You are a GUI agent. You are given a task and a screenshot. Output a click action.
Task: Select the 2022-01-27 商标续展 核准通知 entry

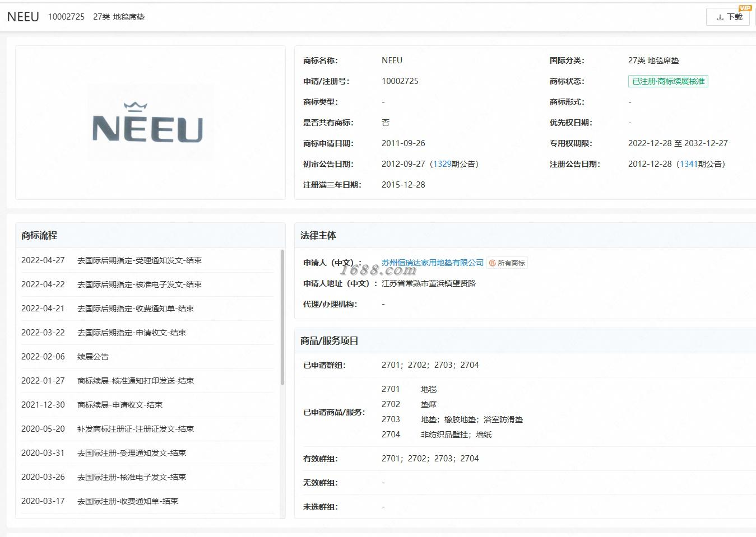click(147, 381)
